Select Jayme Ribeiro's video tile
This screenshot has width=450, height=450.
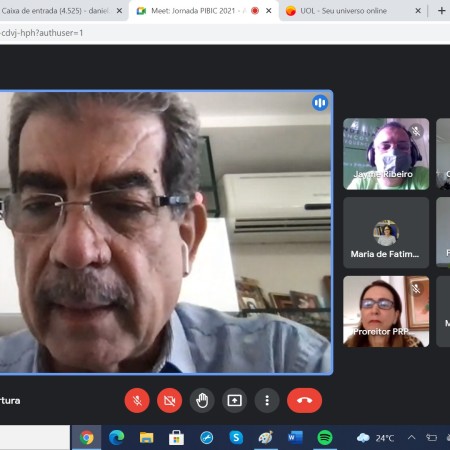pyautogui.click(x=386, y=154)
